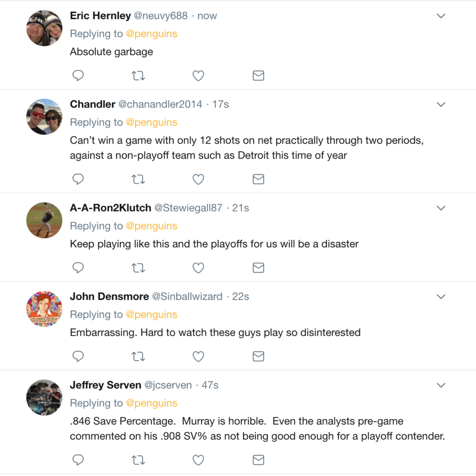The height and width of the screenshot is (476, 476).
Task: Visit John Densmore's profile via name
Action: [x=109, y=297]
